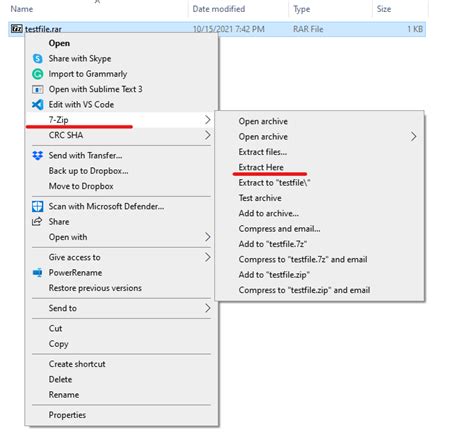The width and height of the screenshot is (474, 436).
Task: Expand the Open with submenu arrow
Action: click(x=207, y=237)
